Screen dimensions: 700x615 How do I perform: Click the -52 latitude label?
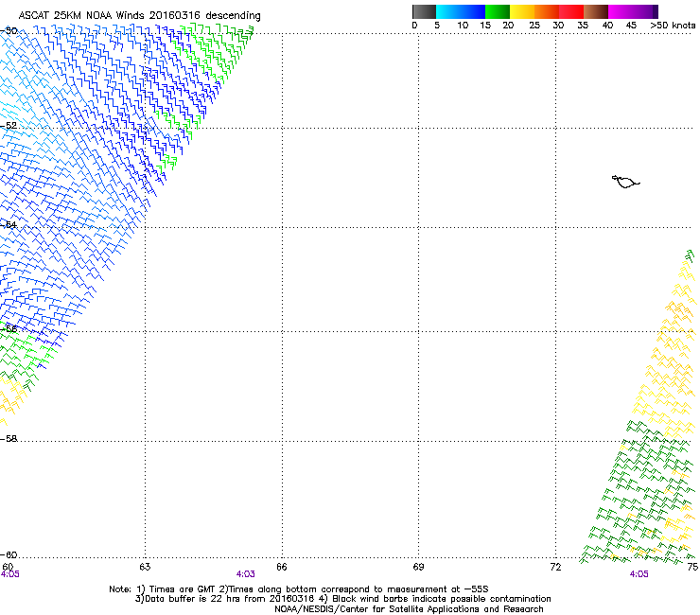[x=9, y=126]
